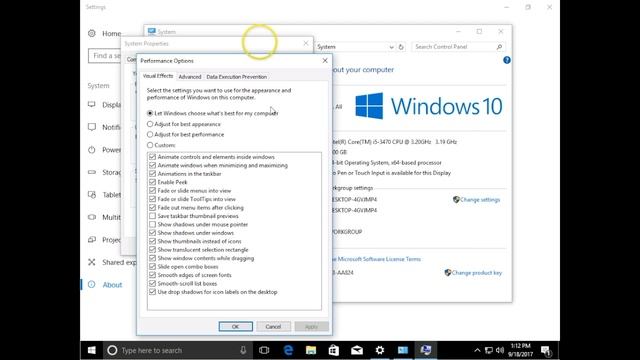This screenshot has height=360, width=640.
Task: Open the Mail app from the taskbar
Action: tap(357, 350)
